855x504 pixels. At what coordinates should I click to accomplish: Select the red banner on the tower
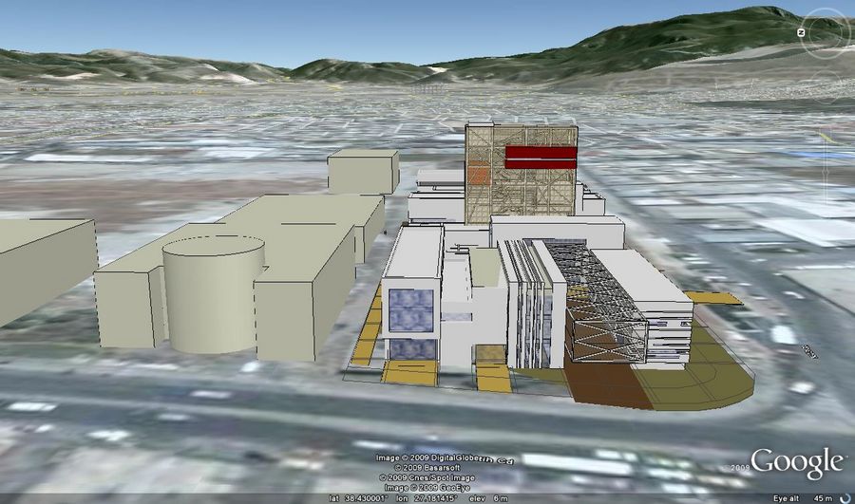(541, 157)
